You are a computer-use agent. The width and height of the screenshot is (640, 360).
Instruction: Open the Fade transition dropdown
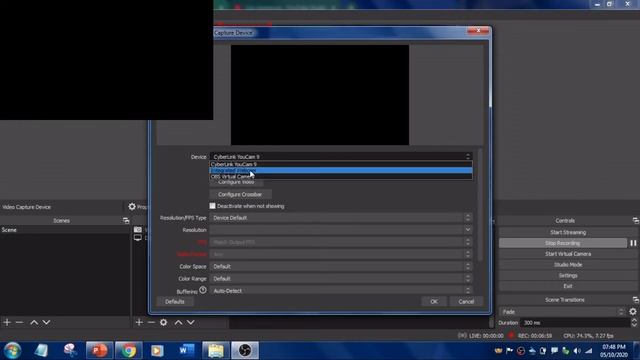(x=562, y=312)
